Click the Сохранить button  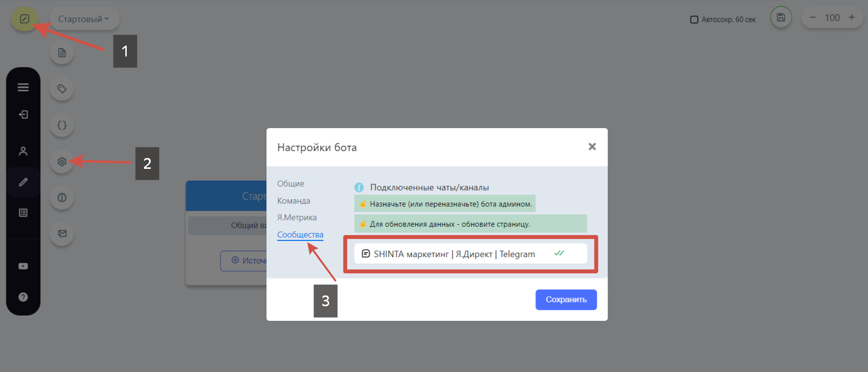point(566,300)
